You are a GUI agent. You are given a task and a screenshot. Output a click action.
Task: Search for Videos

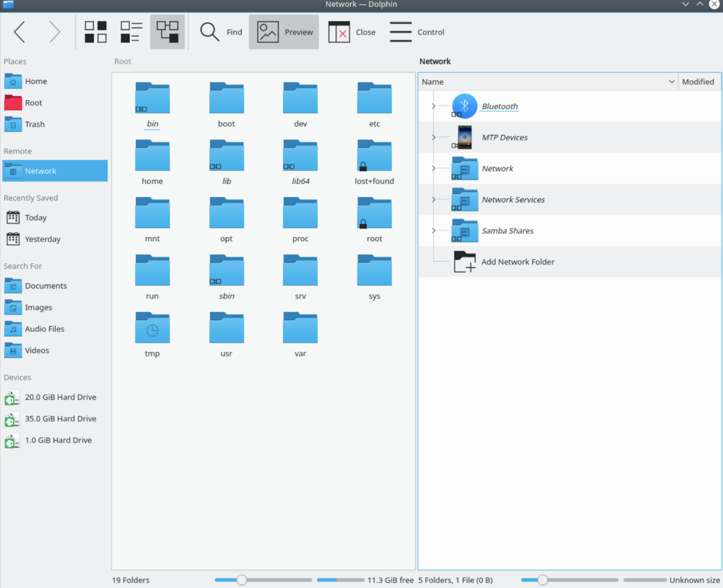pos(55,351)
